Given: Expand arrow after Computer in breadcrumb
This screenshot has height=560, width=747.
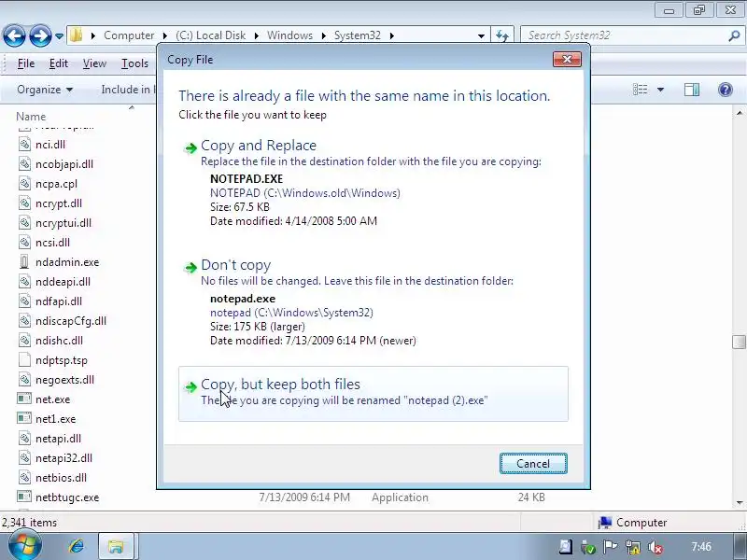Looking at the screenshot, I should tap(165, 35).
